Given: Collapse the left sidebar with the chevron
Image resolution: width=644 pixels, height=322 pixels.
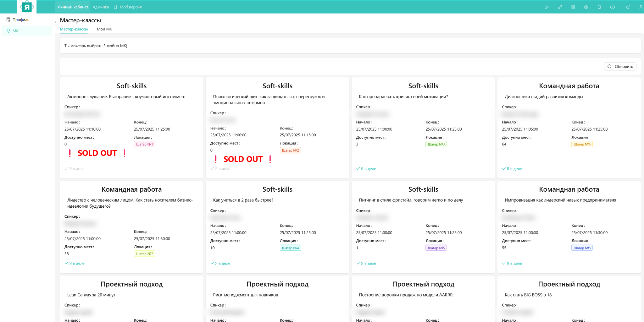Looking at the screenshot, I should coord(55,22).
